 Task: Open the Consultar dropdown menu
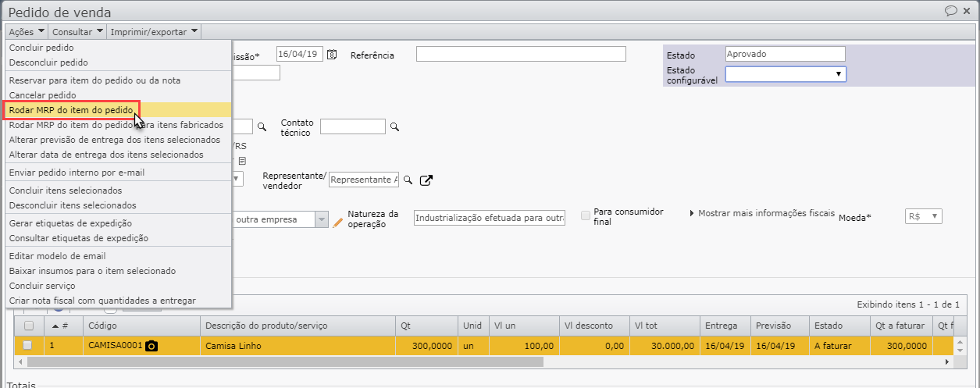[x=78, y=32]
